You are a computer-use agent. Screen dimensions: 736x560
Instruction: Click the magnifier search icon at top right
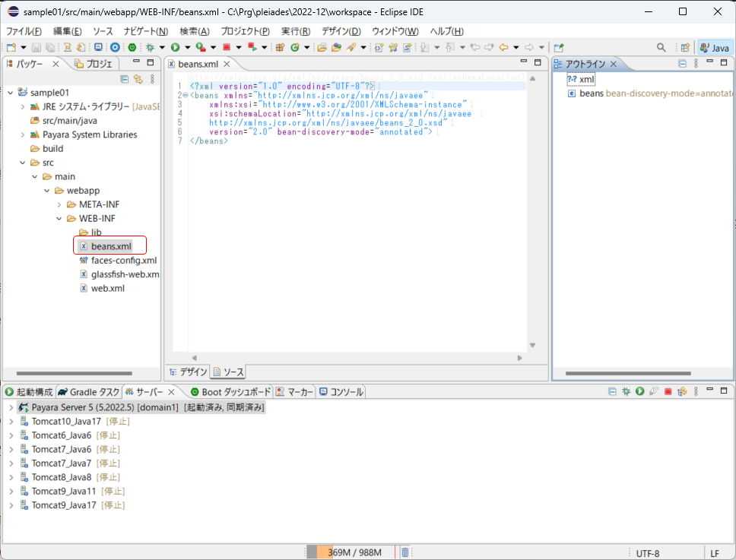661,47
